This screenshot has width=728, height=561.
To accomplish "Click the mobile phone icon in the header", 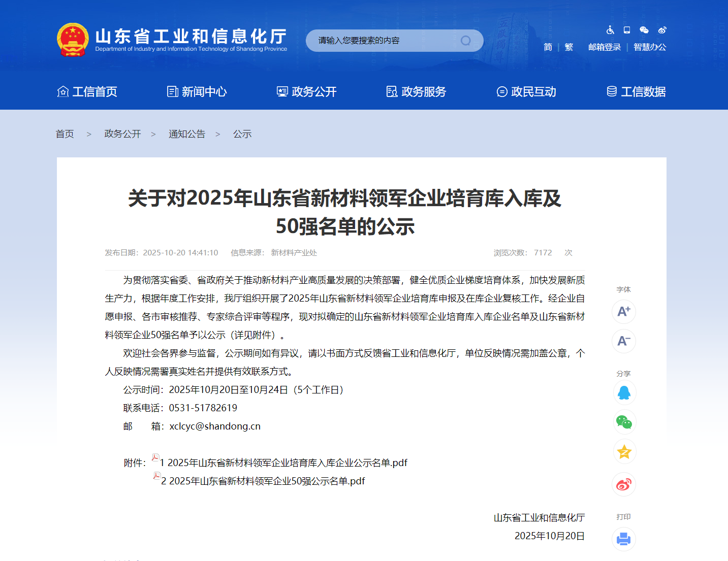I will point(627,30).
